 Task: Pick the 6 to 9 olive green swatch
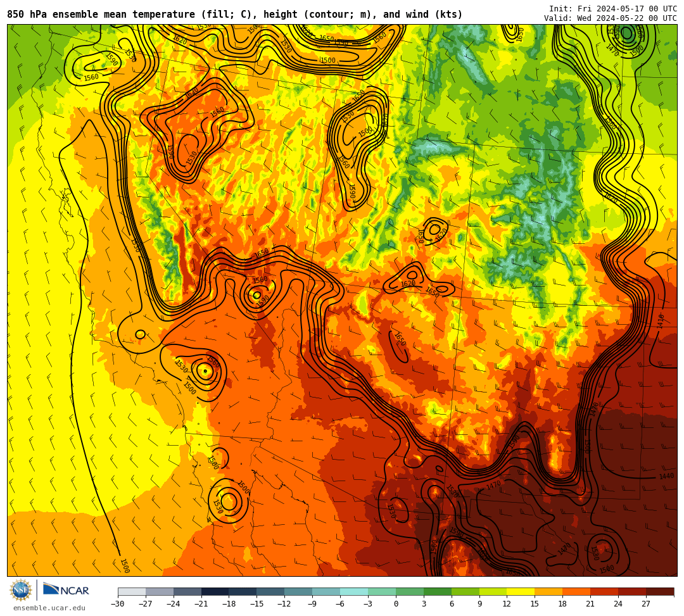(465, 591)
